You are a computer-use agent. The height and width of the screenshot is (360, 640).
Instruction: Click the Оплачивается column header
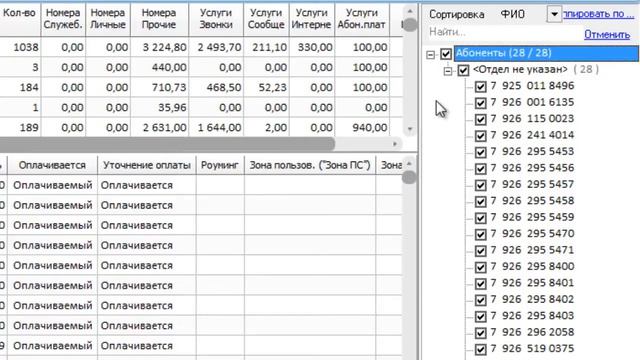pos(52,165)
